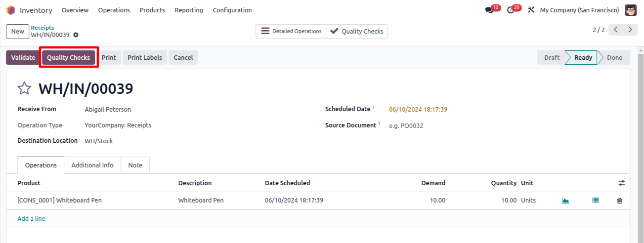The width and height of the screenshot is (644, 243).
Task: Select the Operations tab
Action: (41, 165)
